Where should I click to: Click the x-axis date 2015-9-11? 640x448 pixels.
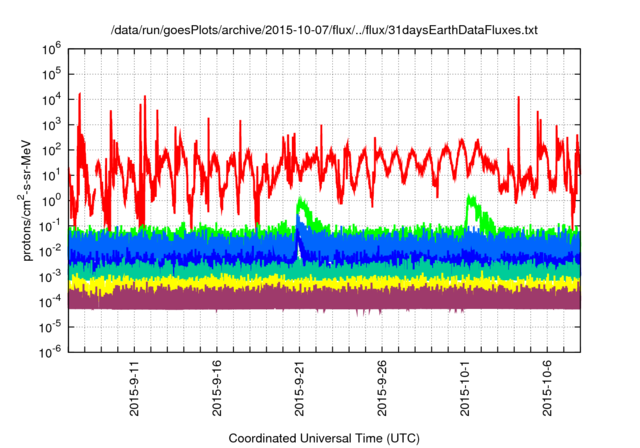click(x=134, y=388)
